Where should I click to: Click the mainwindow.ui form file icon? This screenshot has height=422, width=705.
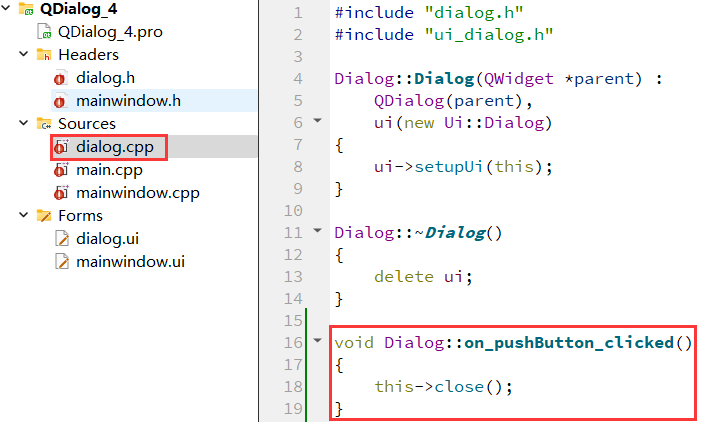62,262
